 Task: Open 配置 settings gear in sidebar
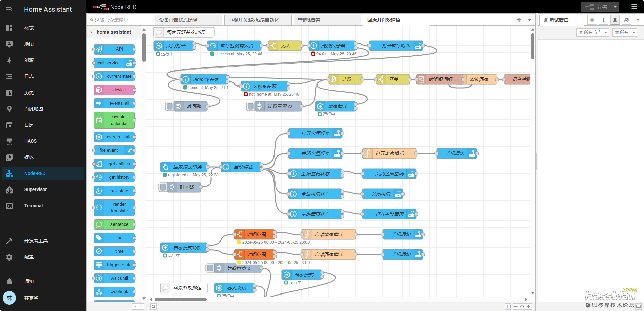(9, 257)
